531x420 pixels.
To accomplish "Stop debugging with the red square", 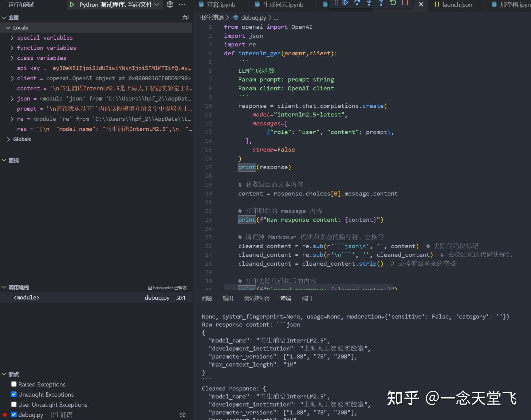I will tap(405, 4).
